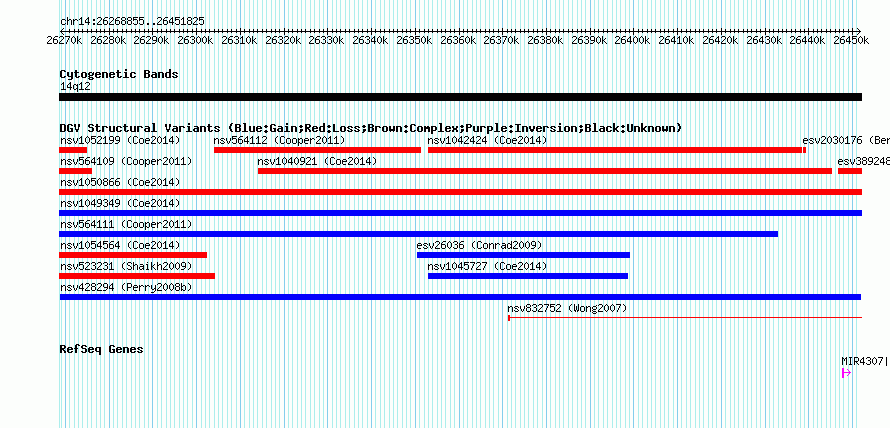
Task: Click the 26420k ruler label
Action: point(720,40)
